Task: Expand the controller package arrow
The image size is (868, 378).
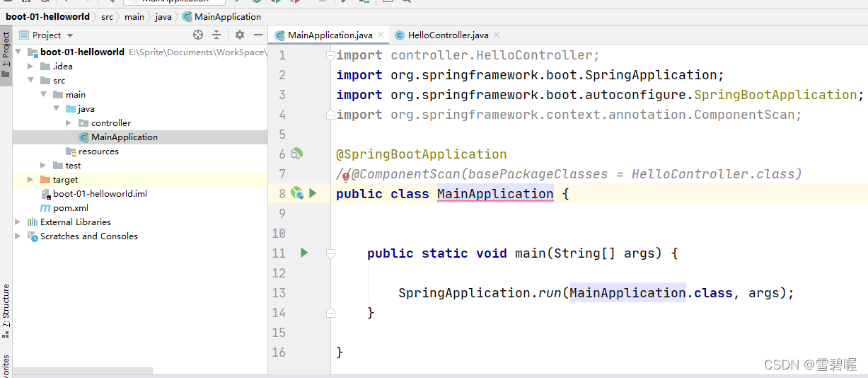Action: coord(69,122)
